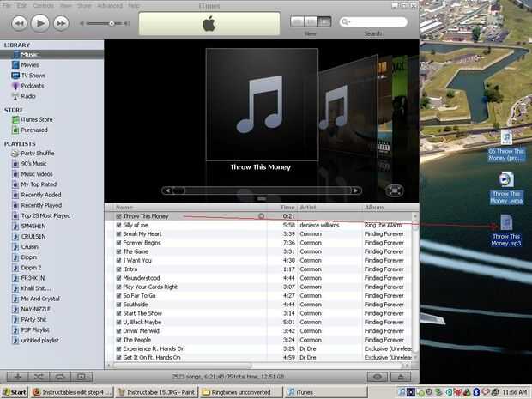
Task: Switch to album grouped view button
Action: tap(311, 21)
